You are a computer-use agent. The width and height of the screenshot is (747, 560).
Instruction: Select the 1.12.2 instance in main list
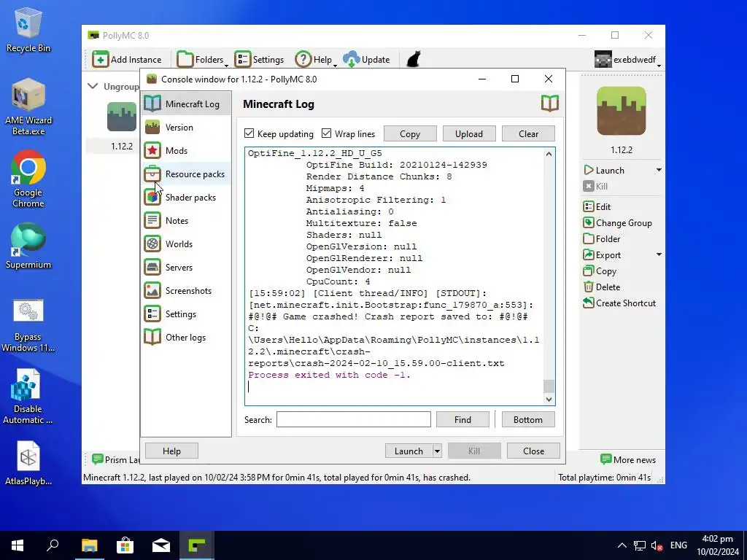122,127
